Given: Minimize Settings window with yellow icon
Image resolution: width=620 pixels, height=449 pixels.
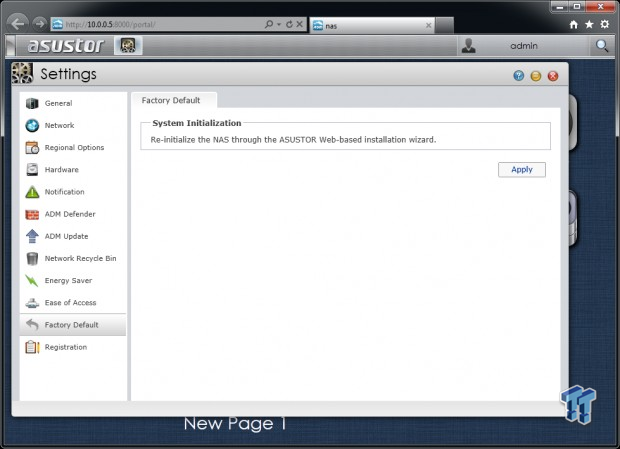Looking at the screenshot, I should tap(535, 75).
